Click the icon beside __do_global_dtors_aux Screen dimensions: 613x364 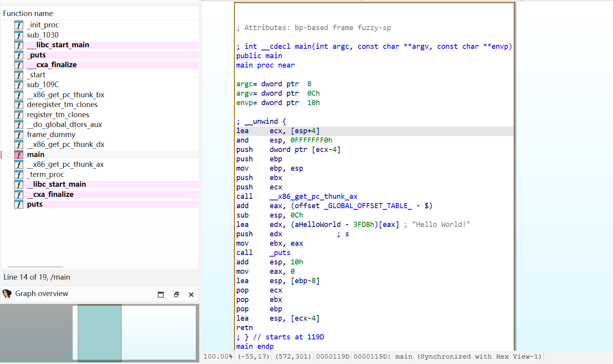[19, 125]
